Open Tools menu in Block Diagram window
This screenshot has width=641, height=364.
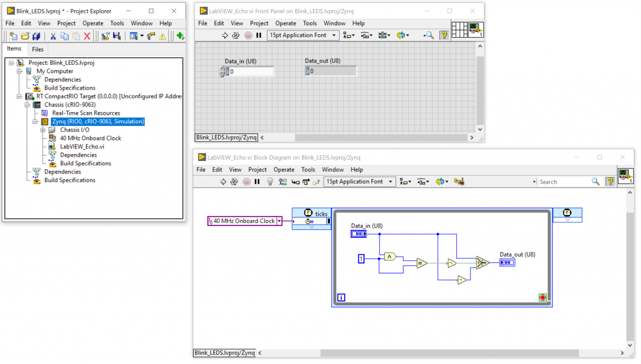[x=308, y=170]
